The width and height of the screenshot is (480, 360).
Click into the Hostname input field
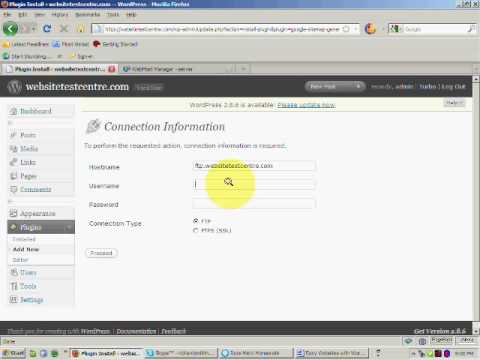254,166
